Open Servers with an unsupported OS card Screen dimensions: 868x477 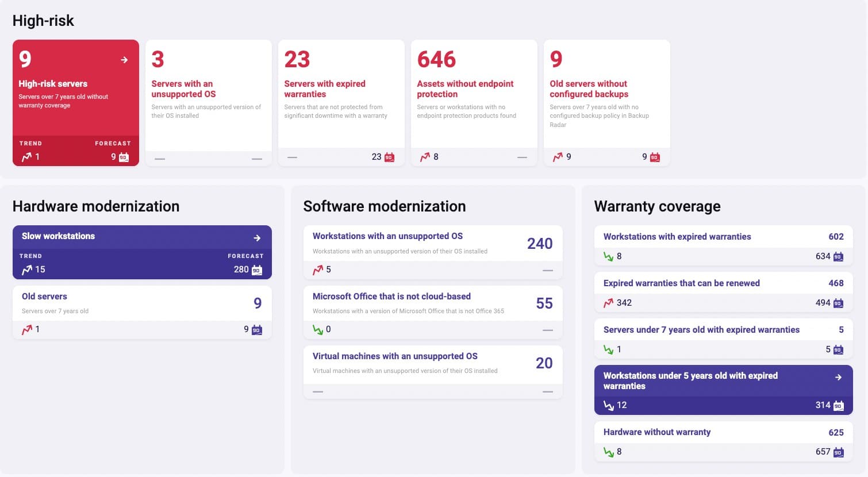183,89
